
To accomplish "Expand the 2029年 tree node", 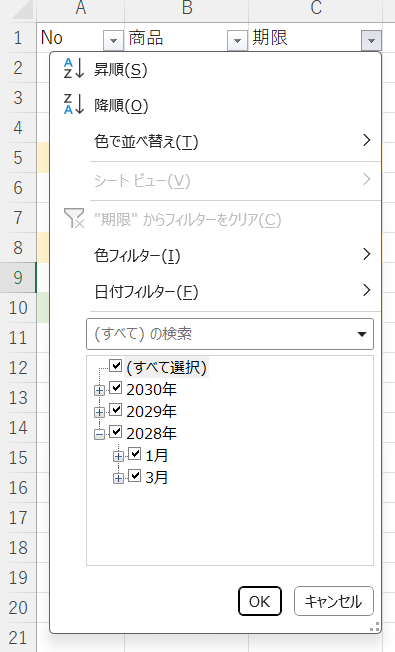I will pos(99,412).
